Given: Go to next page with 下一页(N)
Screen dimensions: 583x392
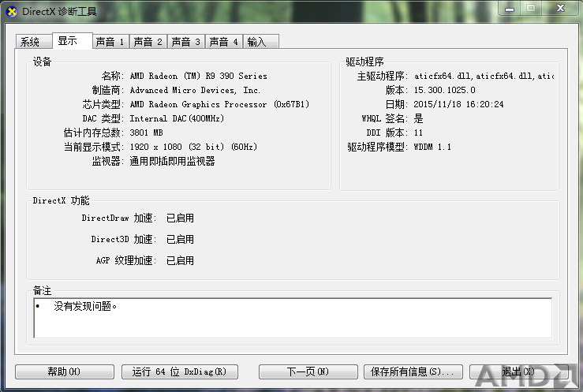Looking at the screenshot, I should coord(308,371).
